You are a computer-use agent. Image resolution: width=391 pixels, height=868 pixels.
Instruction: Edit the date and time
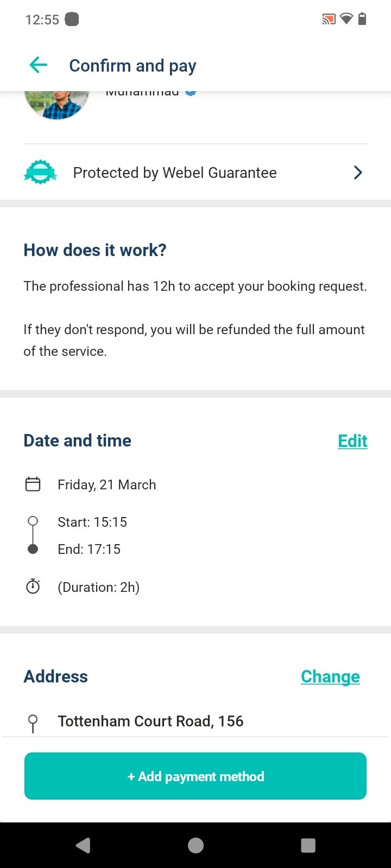click(x=352, y=441)
